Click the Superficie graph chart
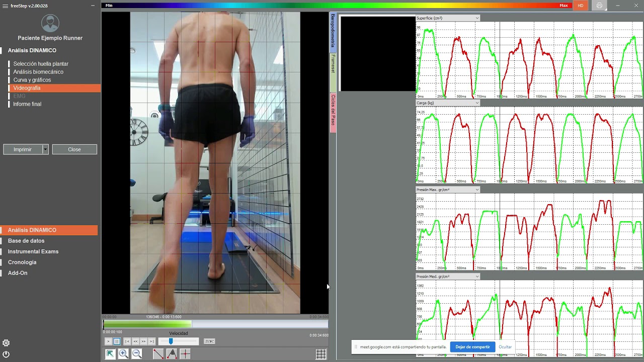The width and height of the screenshot is (644, 362). [529, 60]
